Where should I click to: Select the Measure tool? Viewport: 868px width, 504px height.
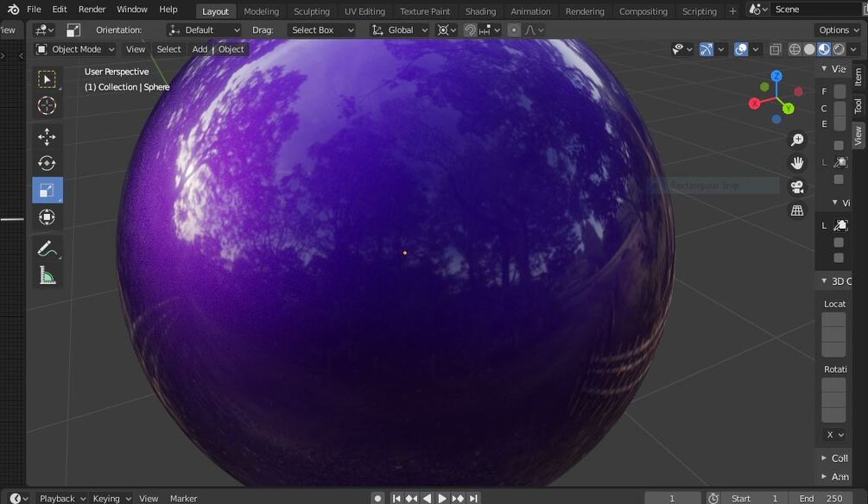coord(47,275)
